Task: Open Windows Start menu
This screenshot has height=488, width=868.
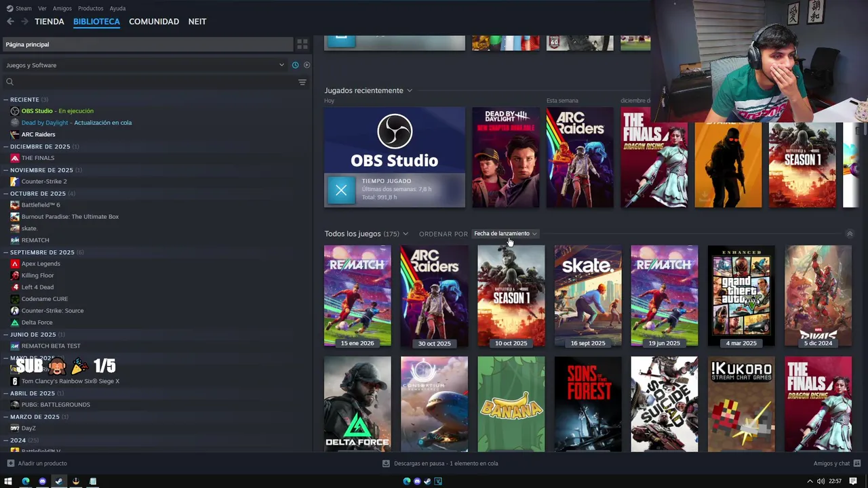Action: coord(8,481)
